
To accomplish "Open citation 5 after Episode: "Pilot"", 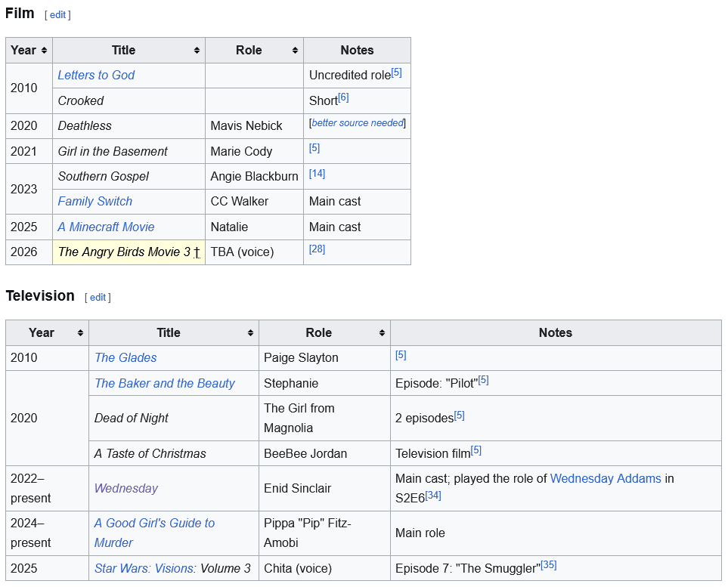I will (x=483, y=381).
